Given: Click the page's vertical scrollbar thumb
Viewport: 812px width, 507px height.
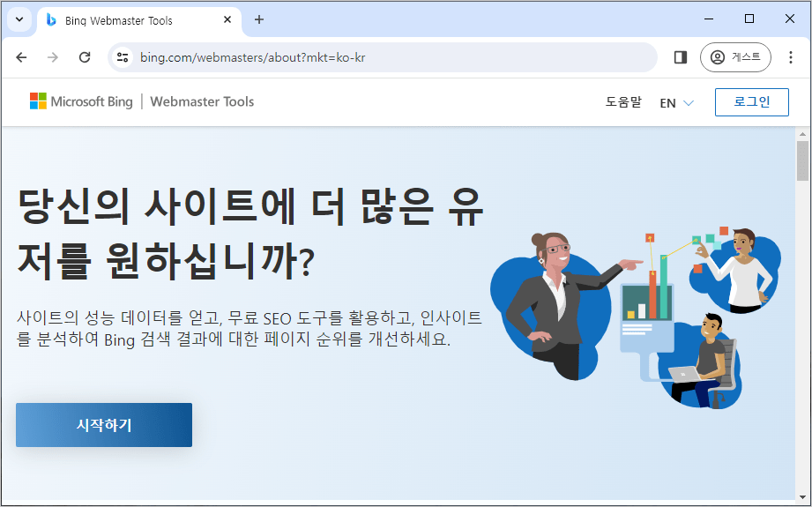Looking at the screenshot, I should 802,160.
